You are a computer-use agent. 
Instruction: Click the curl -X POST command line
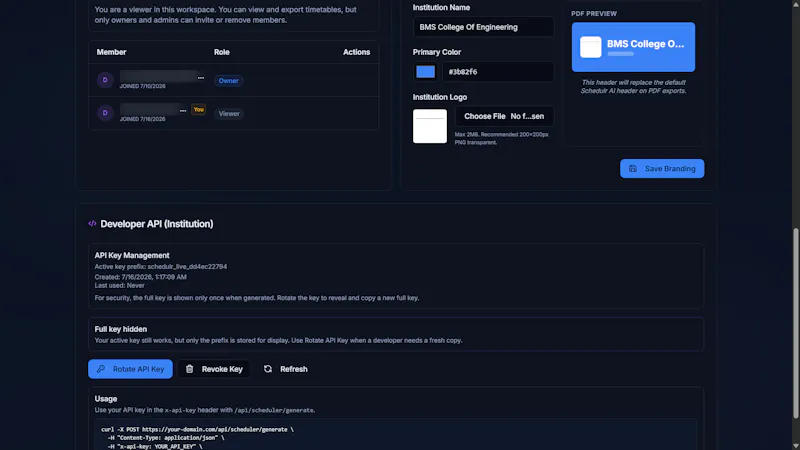(197, 430)
